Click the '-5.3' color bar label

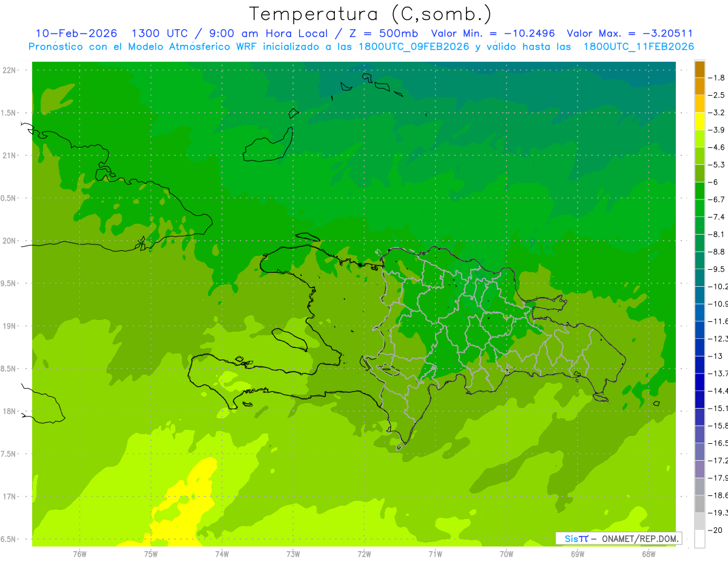pyautogui.click(x=717, y=164)
